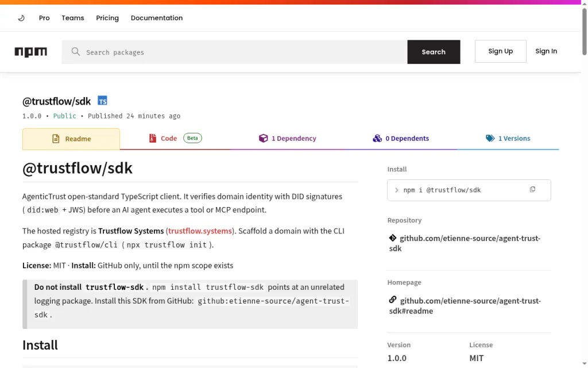Viewport: 588px width, 368px height.
Task: Open the Pro menu link
Action: [44, 18]
